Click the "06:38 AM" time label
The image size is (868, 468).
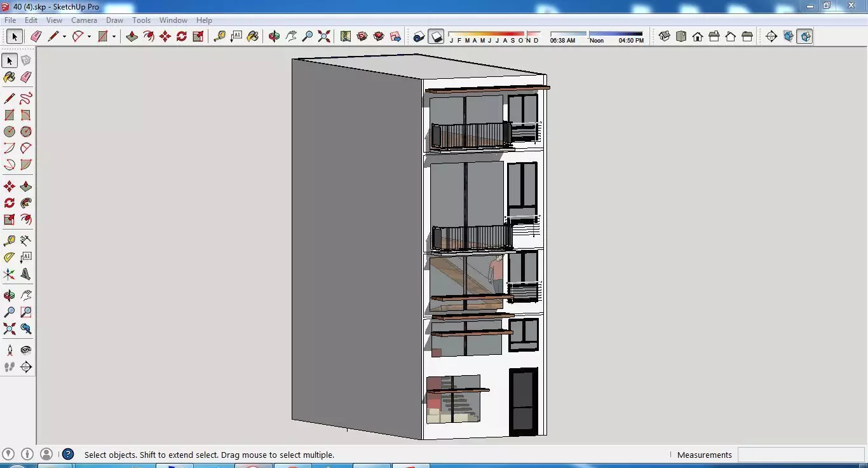[562, 41]
